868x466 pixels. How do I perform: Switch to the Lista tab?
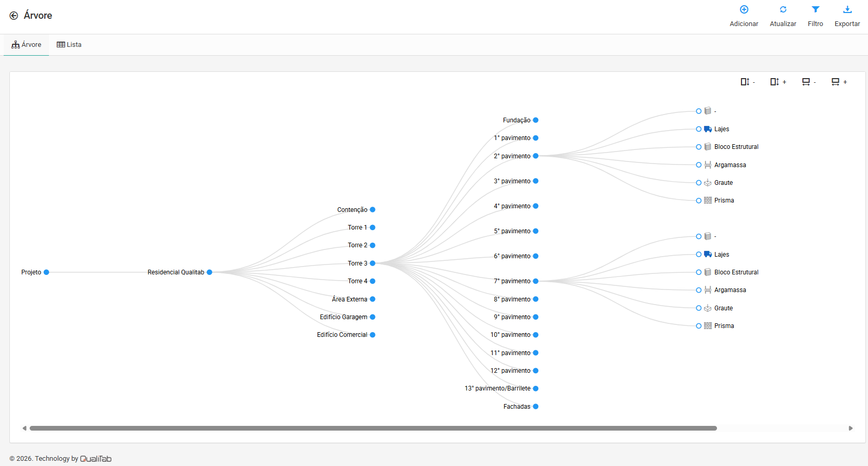click(x=69, y=45)
